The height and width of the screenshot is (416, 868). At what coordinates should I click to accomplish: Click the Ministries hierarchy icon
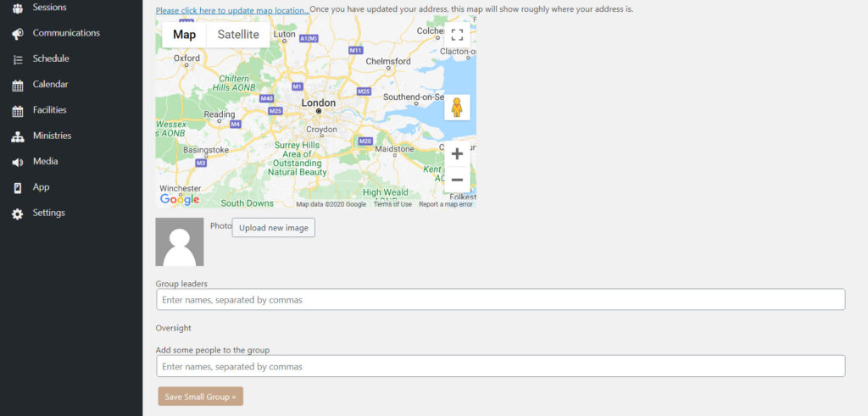pyautogui.click(x=17, y=136)
